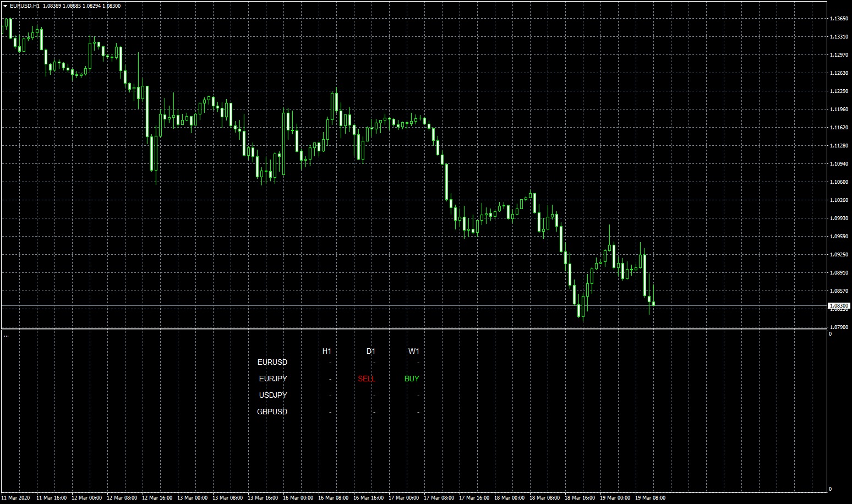The height and width of the screenshot is (504, 852).
Task: Click the GBPUSD row label in signal table
Action: [272, 412]
